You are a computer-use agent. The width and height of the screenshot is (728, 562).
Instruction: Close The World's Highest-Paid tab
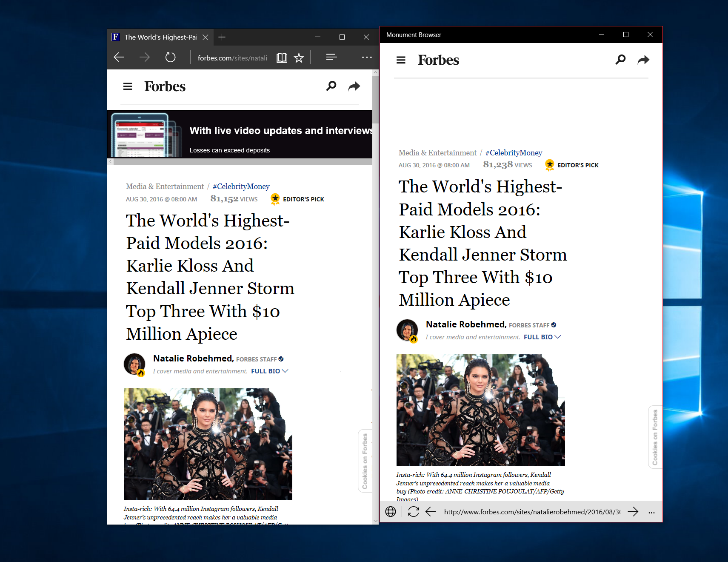click(x=205, y=37)
